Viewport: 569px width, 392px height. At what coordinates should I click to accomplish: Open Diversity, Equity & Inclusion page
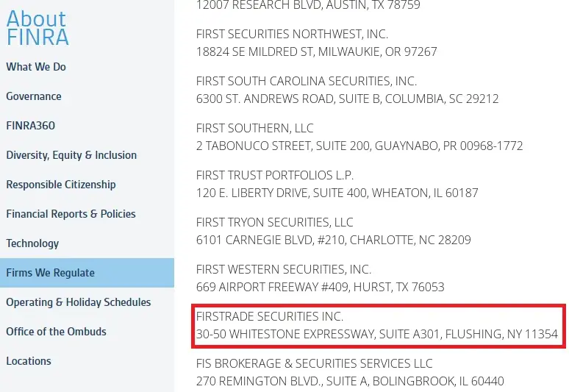click(71, 155)
